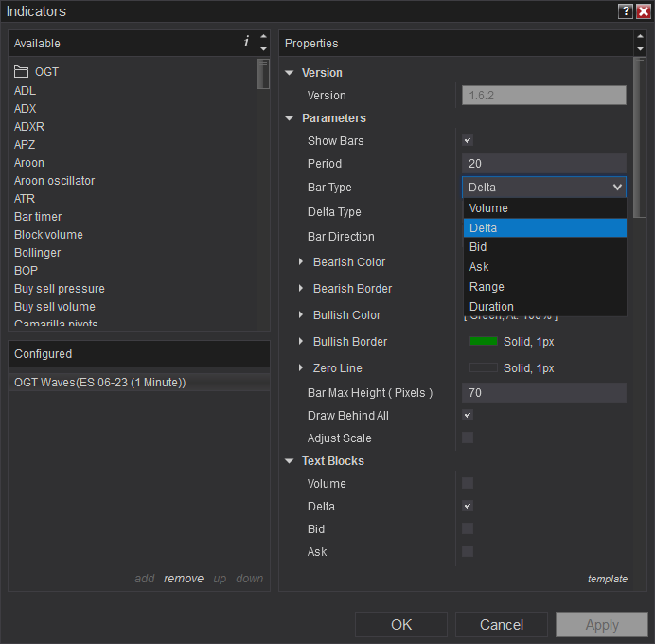
Task: Click the info icon in Available panel
Action: coord(246,42)
